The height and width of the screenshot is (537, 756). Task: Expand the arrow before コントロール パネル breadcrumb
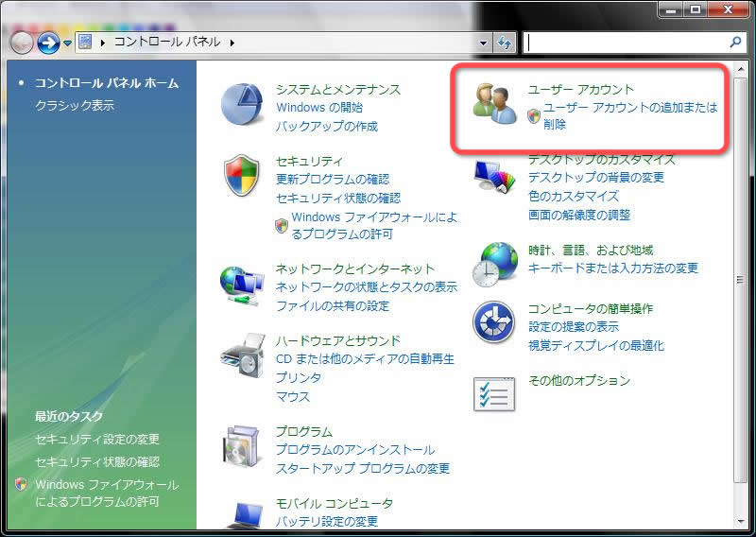(103, 43)
